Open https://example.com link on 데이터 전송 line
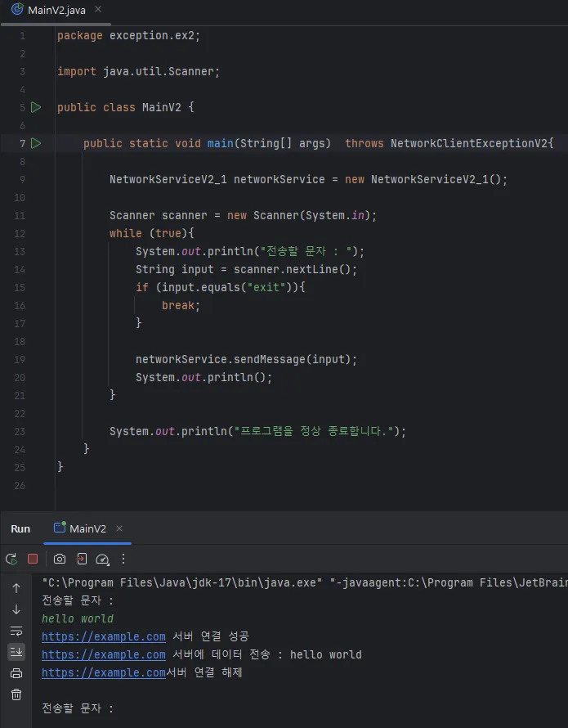The image size is (568, 728). [104, 654]
